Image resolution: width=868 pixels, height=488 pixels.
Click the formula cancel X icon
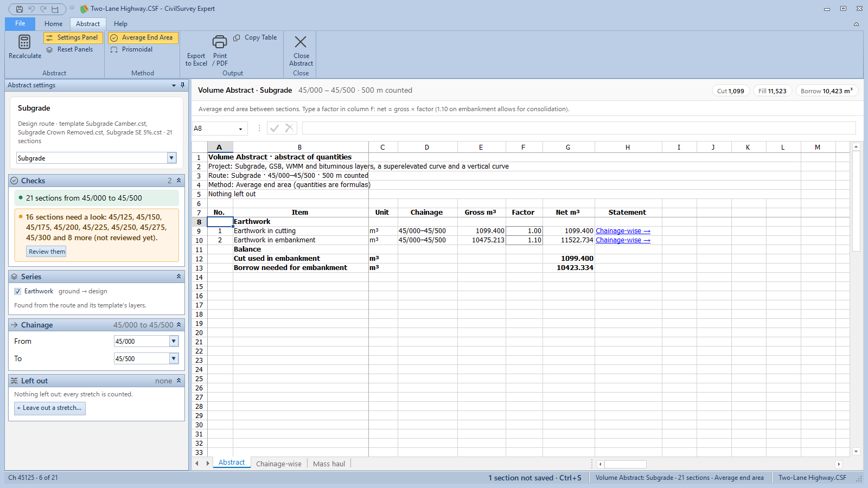tap(289, 128)
